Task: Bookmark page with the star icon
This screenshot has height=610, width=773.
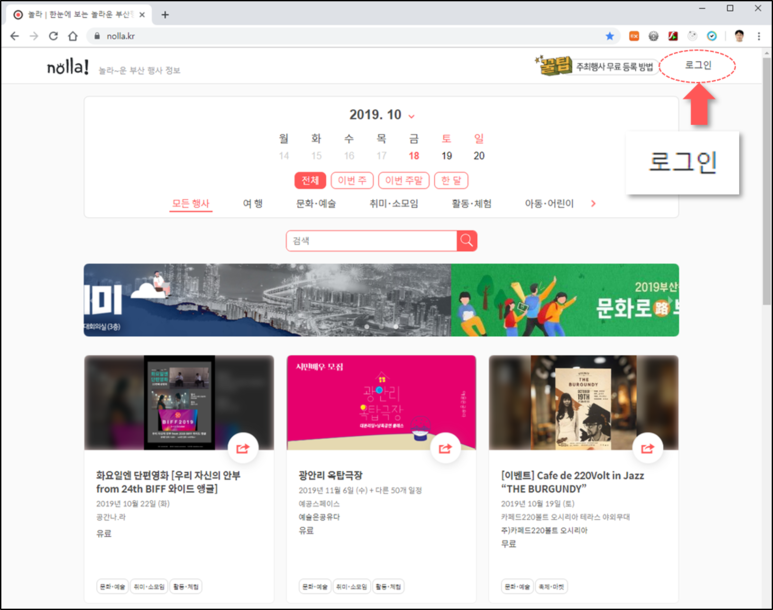Action: (x=610, y=36)
